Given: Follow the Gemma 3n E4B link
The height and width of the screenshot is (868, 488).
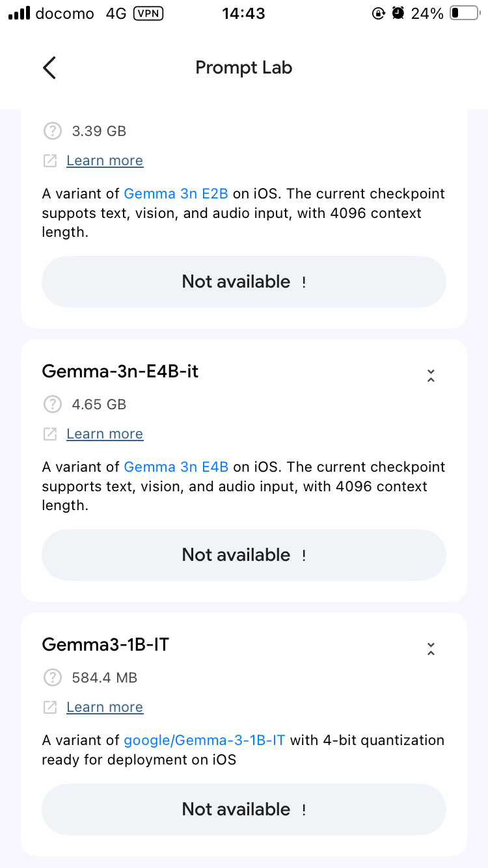Looking at the screenshot, I should 176,467.
